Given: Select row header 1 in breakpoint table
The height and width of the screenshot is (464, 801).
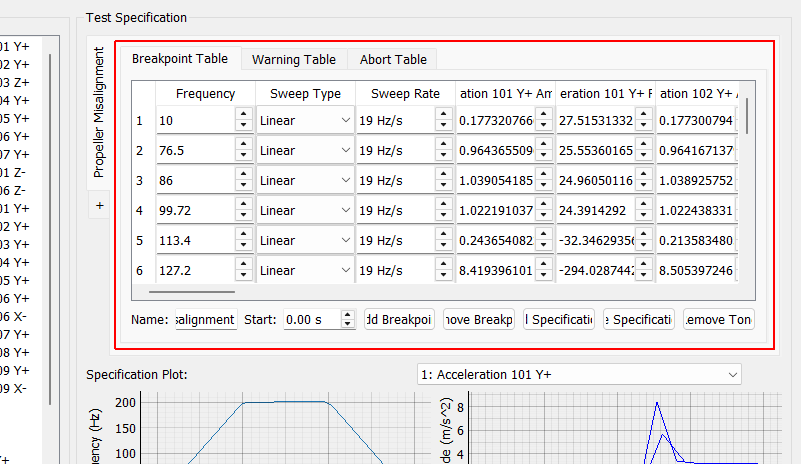Looking at the screenshot, I should tap(139, 121).
